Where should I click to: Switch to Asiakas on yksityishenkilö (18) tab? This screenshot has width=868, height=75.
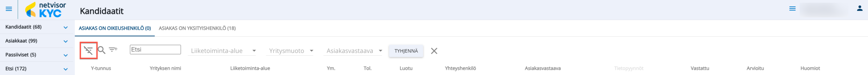click(197, 28)
